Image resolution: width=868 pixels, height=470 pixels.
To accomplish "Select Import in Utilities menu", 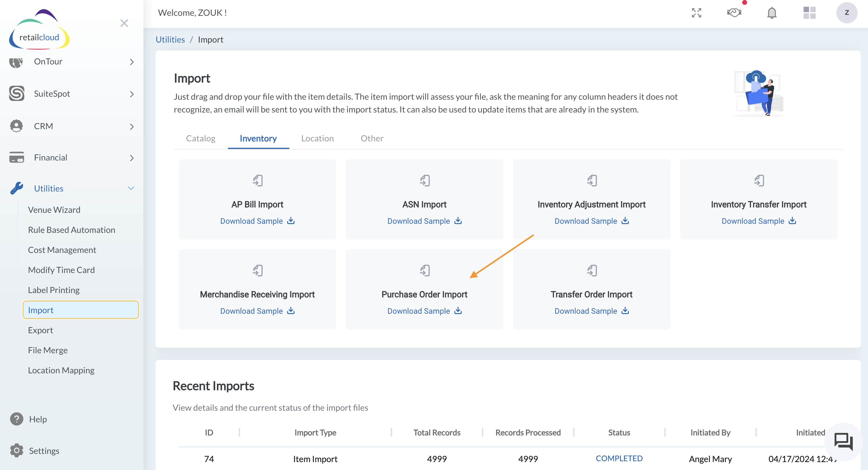I will 81,310.
